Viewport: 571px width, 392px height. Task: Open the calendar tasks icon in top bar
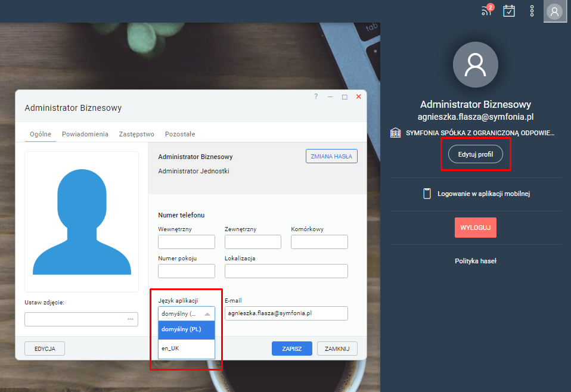(509, 11)
